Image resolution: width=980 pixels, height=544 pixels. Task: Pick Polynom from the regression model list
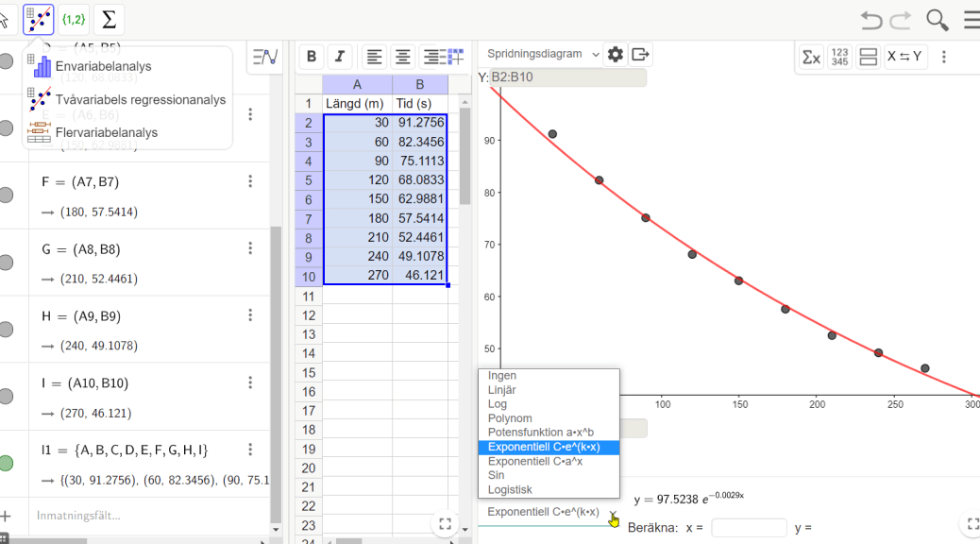coord(510,418)
